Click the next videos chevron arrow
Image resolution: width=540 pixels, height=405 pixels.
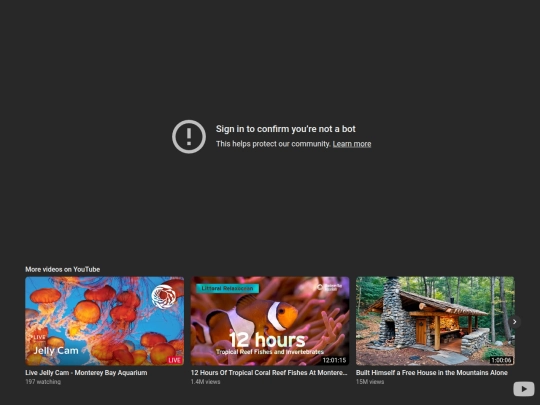pyautogui.click(x=515, y=322)
